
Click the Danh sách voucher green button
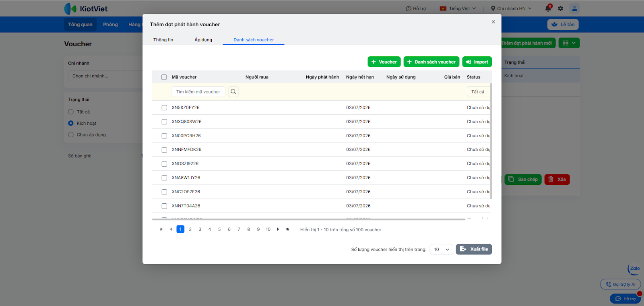point(431,62)
